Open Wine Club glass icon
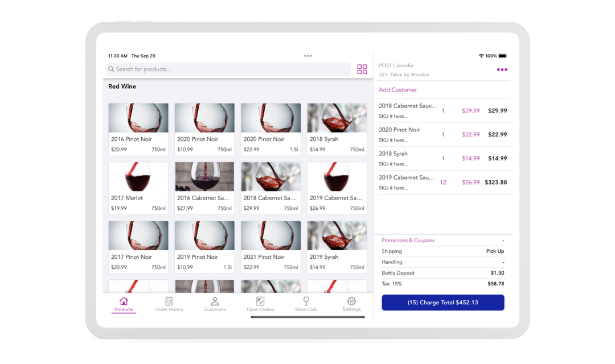This screenshot has height=364, width=615. [306, 301]
